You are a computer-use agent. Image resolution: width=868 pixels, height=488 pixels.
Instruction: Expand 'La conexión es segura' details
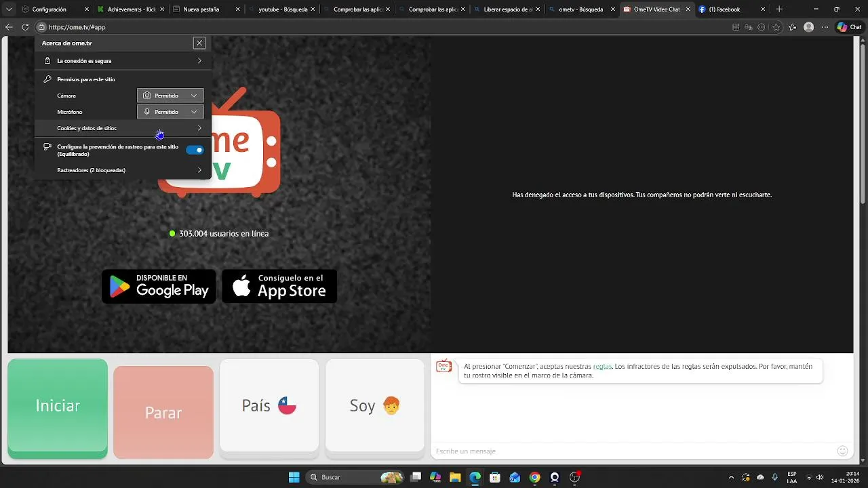click(x=123, y=61)
